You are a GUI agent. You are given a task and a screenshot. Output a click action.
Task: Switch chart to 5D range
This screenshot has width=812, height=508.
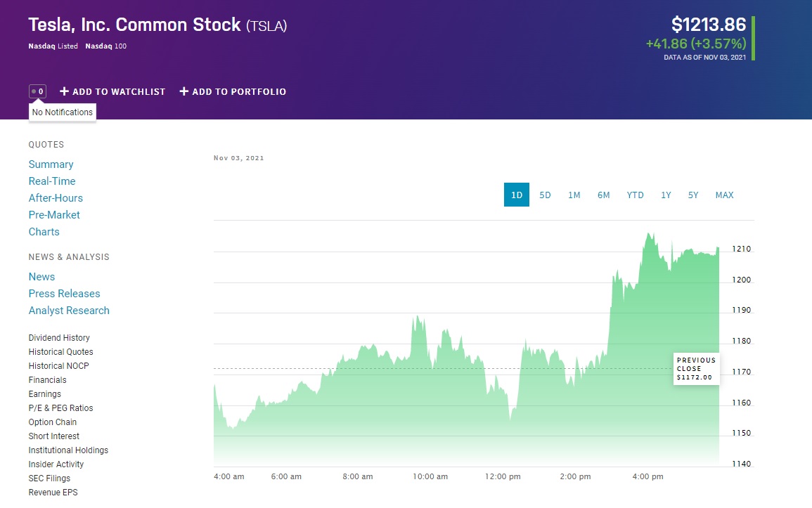pyautogui.click(x=545, y=195)
